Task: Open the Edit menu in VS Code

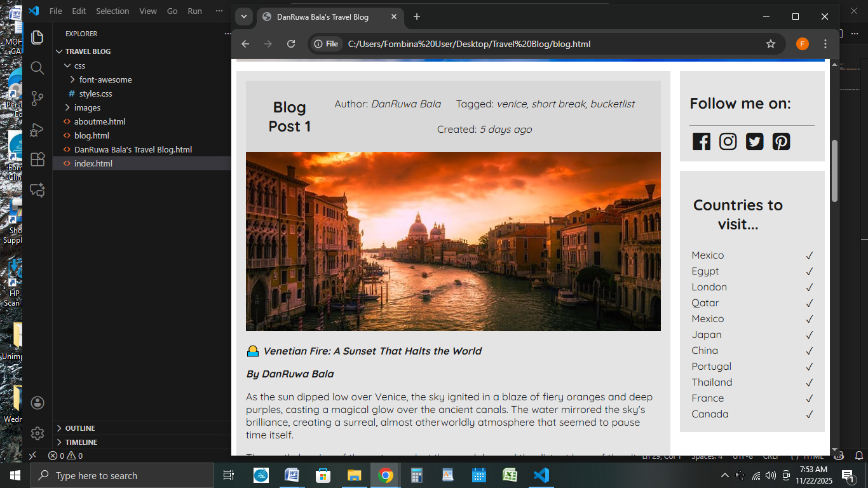Action: 79,11
